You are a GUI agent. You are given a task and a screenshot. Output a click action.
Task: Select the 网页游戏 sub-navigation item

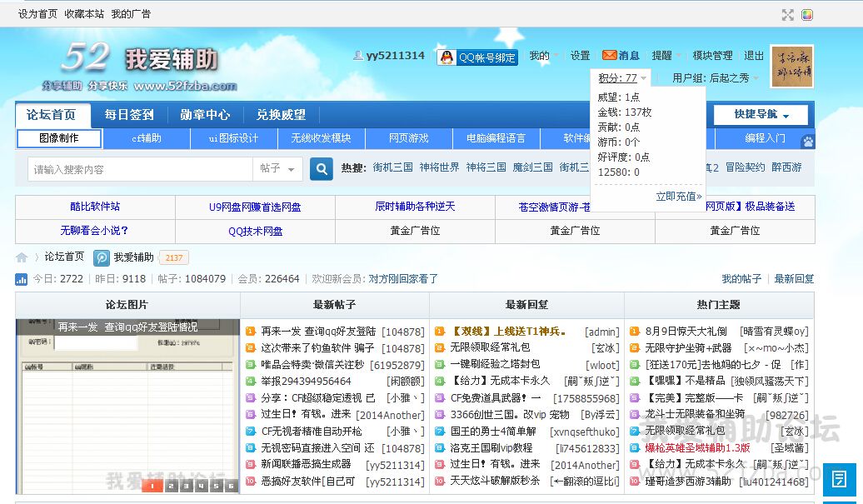[408, 138]
